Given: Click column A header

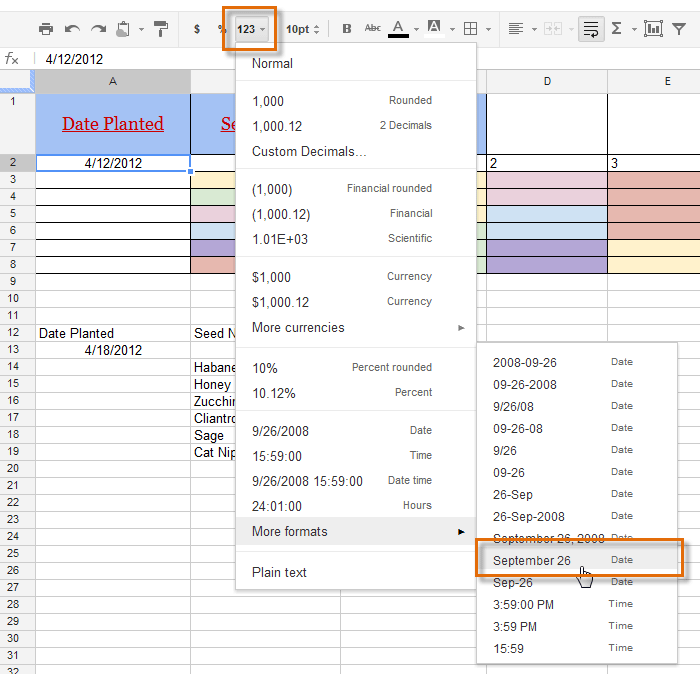Looking at the screenshot, I should 113,81.
